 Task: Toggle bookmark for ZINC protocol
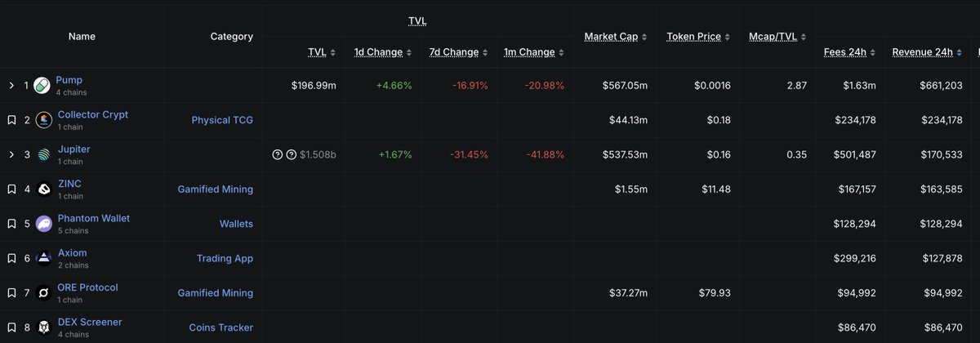11,189
